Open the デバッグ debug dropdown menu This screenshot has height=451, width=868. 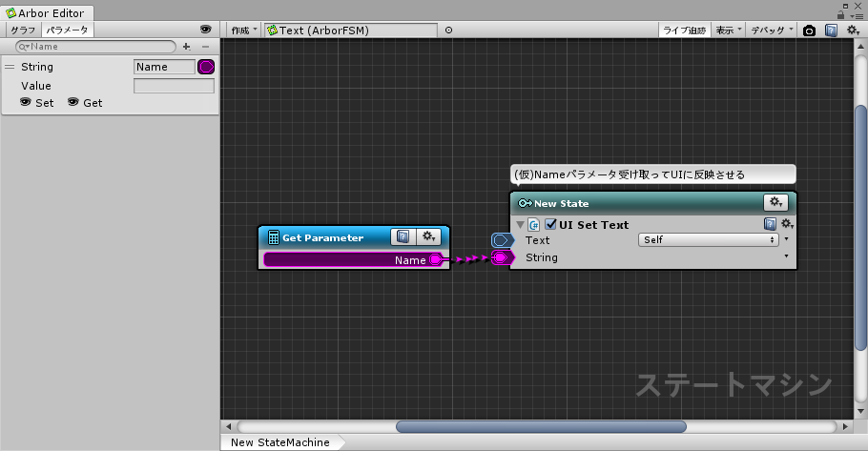[771, 31]
